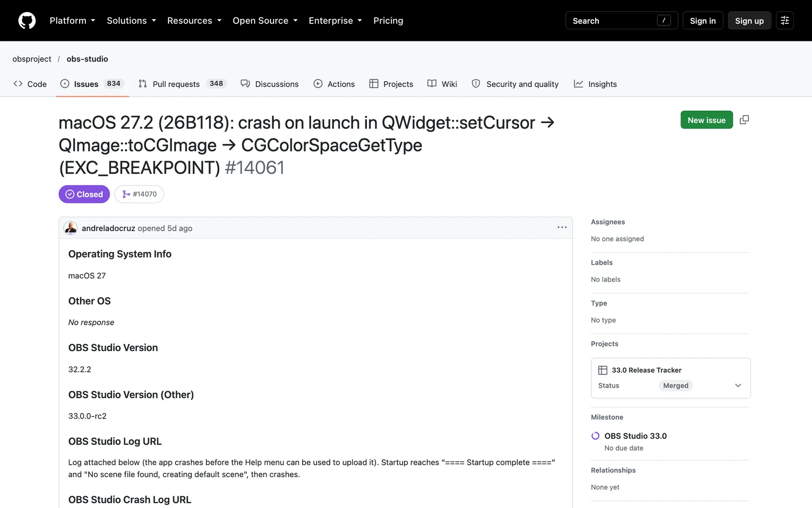Screen dimensions: 812x508
Task: Open the Wiki tab
Action: [442, 84]
